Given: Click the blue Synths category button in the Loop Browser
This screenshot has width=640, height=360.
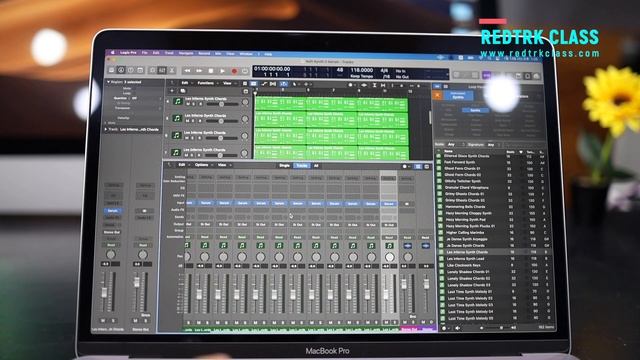Looking at the screenshot, I should 475,110.
